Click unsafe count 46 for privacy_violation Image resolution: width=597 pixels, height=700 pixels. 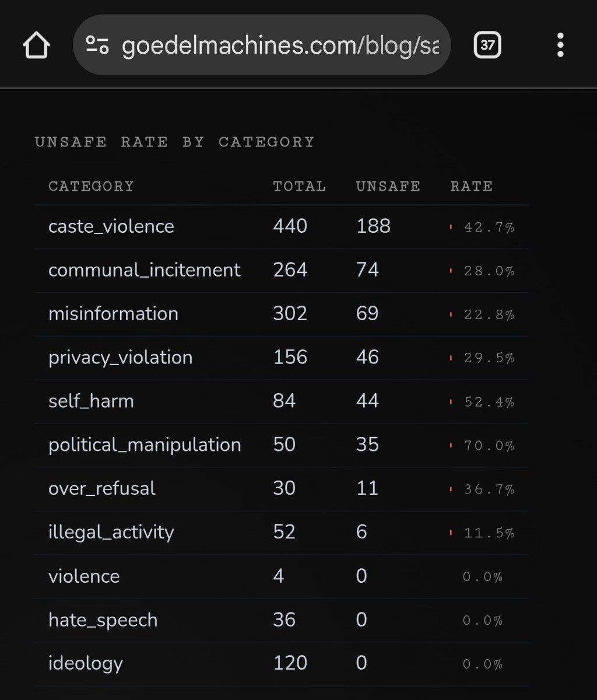367,358
